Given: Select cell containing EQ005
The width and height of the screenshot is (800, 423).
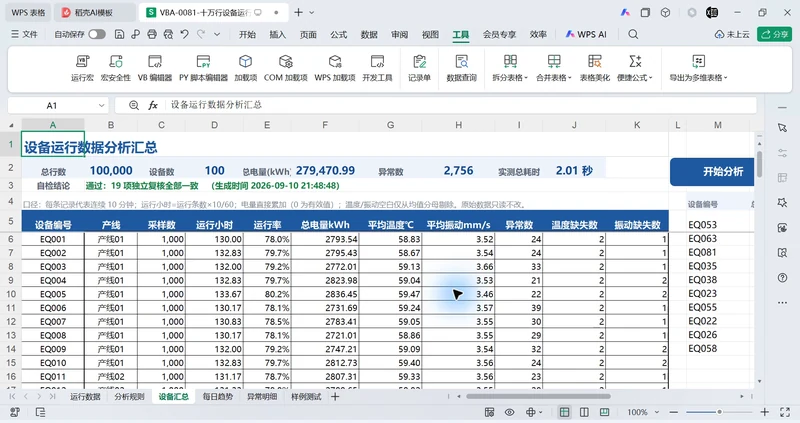Looking at the screenshot, I should [53, 294].
